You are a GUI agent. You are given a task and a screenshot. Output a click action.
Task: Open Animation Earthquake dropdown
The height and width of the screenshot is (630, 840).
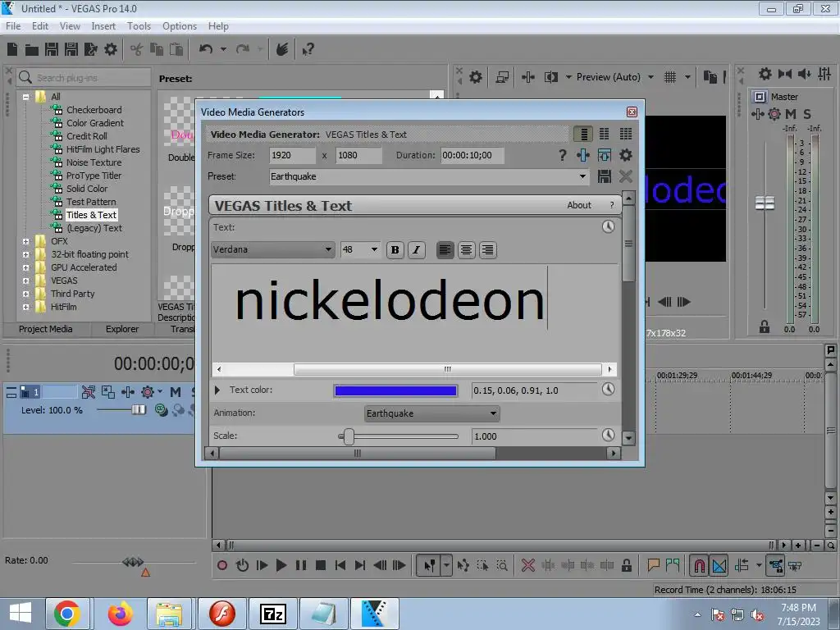(x=493, y=413)
